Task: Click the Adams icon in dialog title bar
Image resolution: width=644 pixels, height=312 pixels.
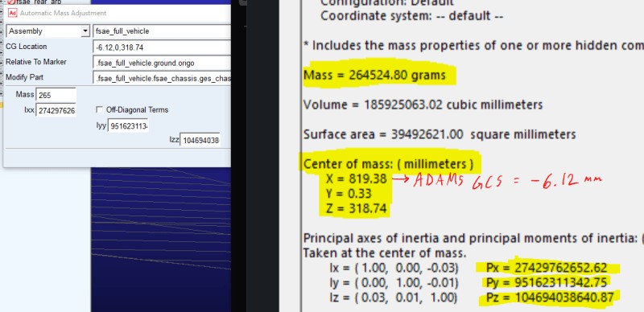Action: pos(13,13)
